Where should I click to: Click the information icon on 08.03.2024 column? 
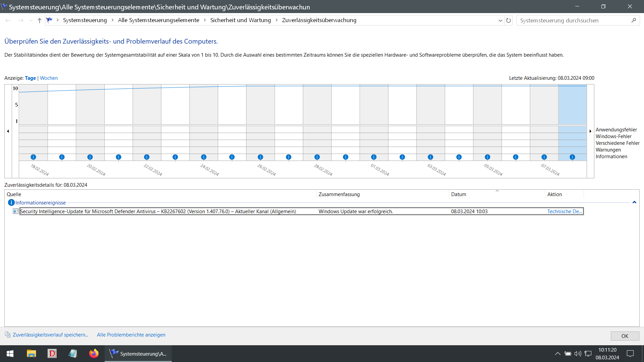[572, 157]
